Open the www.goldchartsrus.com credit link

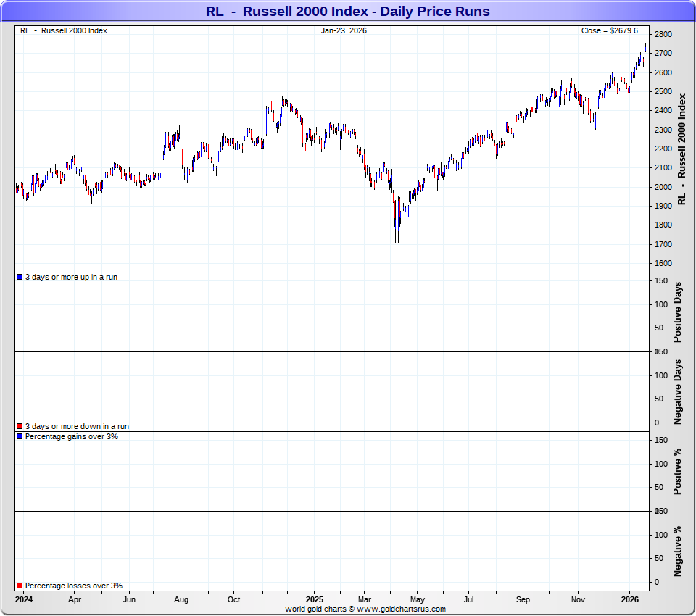click(x=401, y=609)
